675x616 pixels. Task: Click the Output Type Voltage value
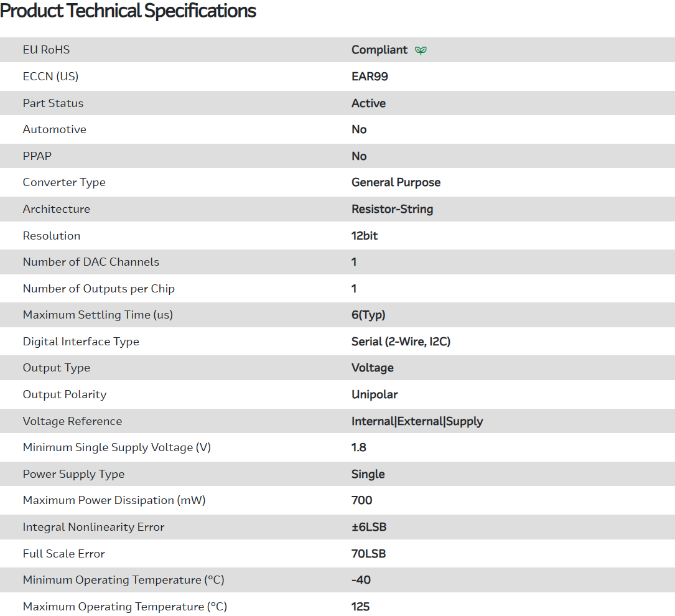tap(372, 368)
